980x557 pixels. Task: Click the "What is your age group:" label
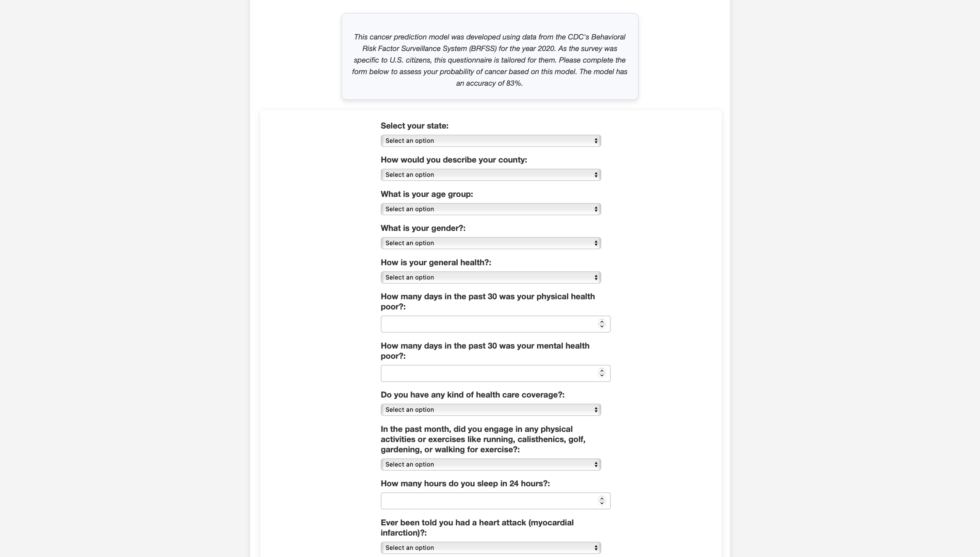pos(426,195)
